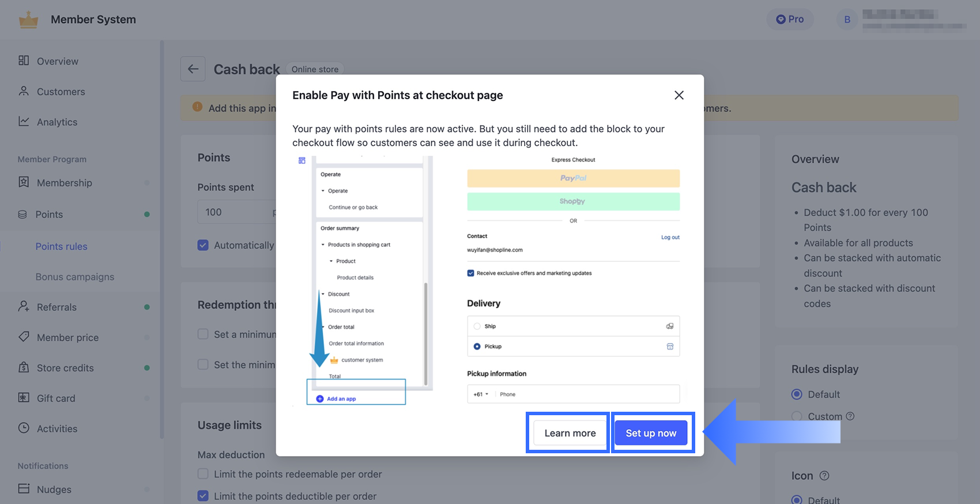The width and height of the screenshot is (980, 504).
Task: Click the Analytics chart icon
Action: click(x=24, y=122)
